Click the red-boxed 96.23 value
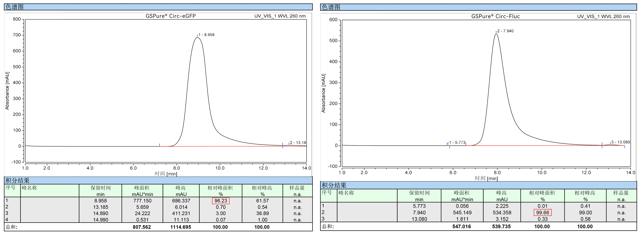This screenshot has width=644, height=236. (x=221, y=201)
